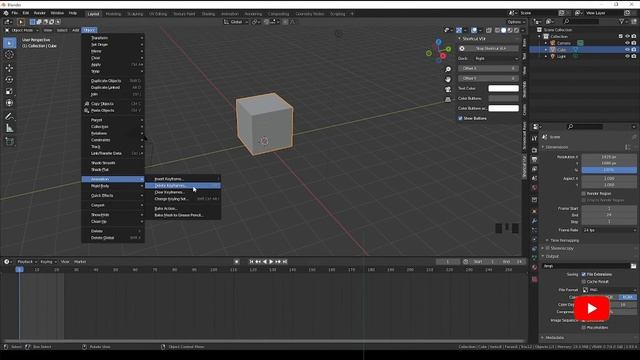640x360 pixels.
Task: Click Delete Keyframes menu entry
Action: click(x=183, y=186)
